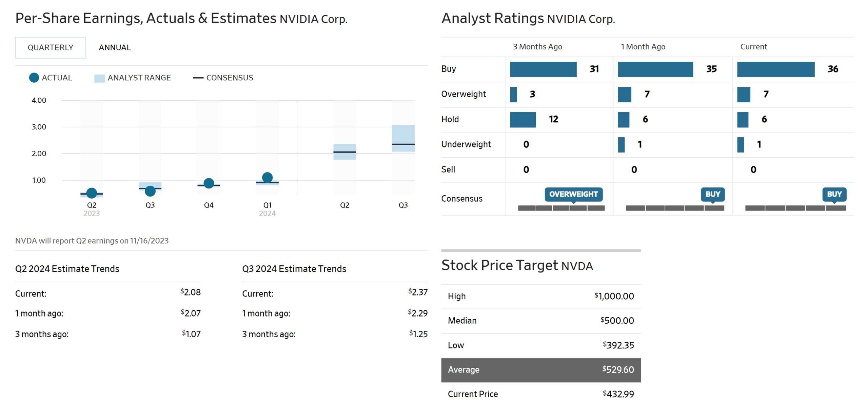Screen dimensions: 868x404
Task: Click the Q2 2024 Estimate Trends heading
Action: point(67,269)
